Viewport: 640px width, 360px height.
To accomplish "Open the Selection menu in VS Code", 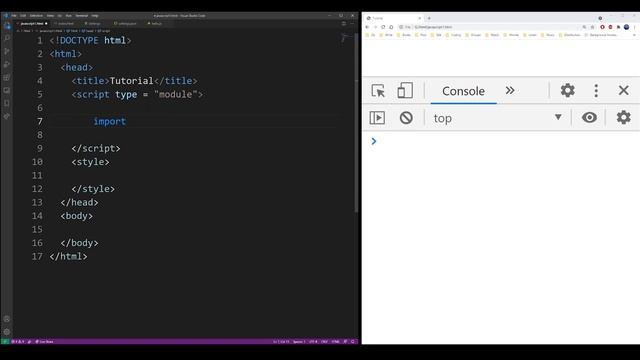I will pyautogui.click(x=36, y=16).
